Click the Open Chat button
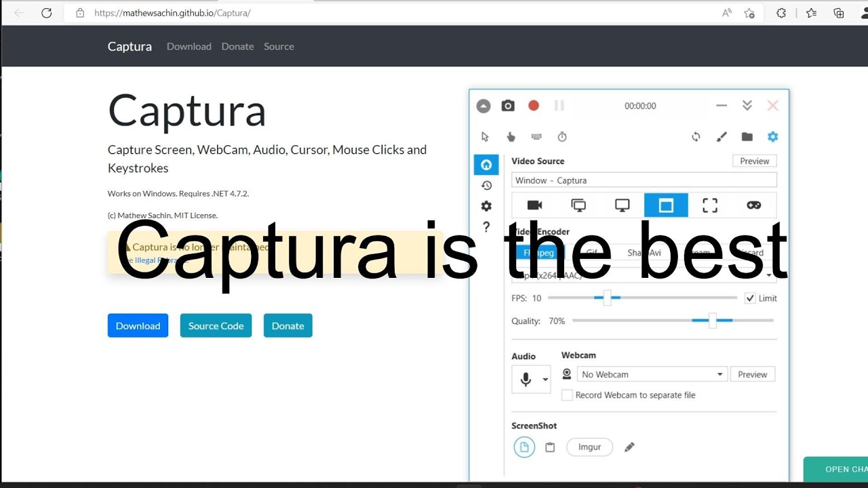This screenshot has height=488, width=868. pos(835,469)
